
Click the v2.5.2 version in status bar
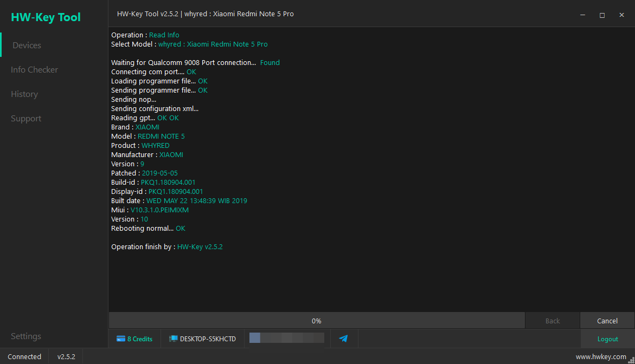click(66, 357)
